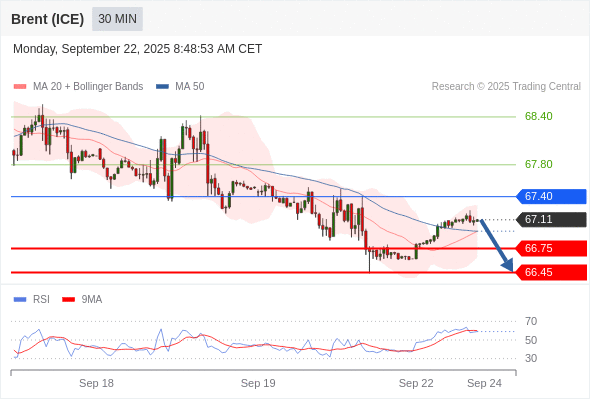Click the red 9MA legend swatch

(68, 300)
